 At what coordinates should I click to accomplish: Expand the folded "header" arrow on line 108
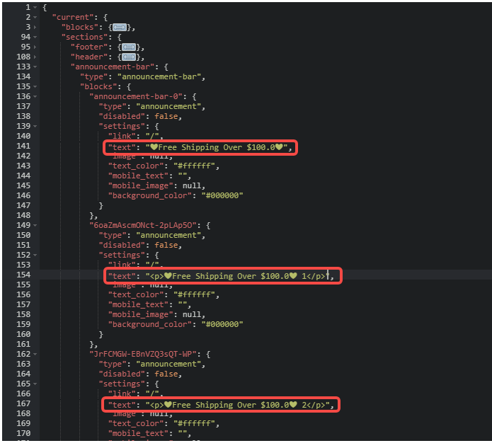pos(35,57)
